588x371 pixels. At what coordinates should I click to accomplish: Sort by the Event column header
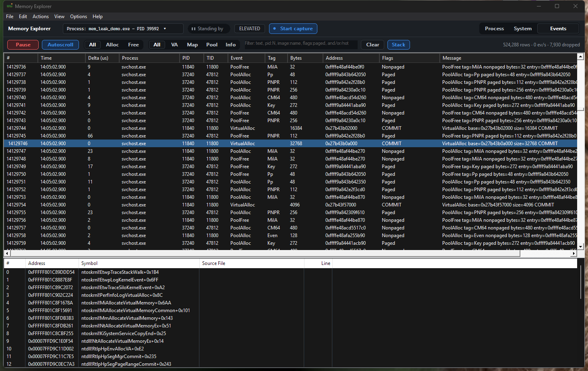pyautogui.click(x=246, y=58)
